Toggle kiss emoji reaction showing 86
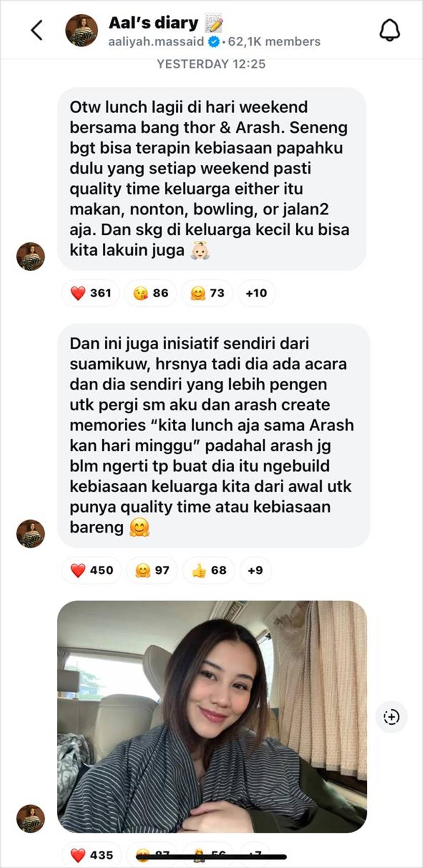Screen dimensions: 423x868 (150, 293)
